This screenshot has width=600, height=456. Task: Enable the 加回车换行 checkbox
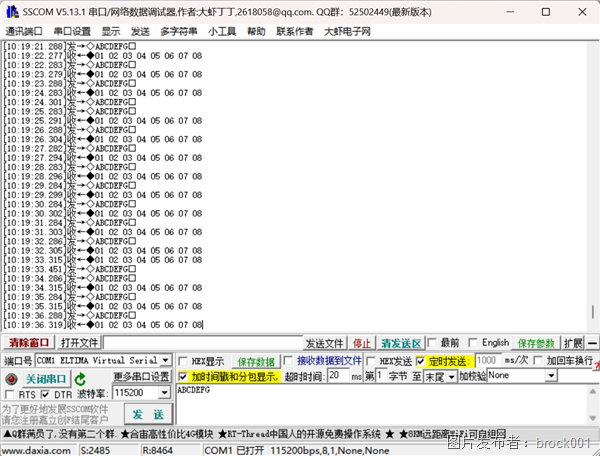(538, 360)
